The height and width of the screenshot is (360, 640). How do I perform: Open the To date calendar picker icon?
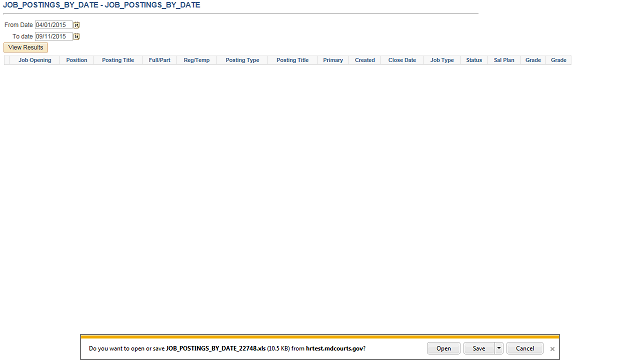[76, 36]
